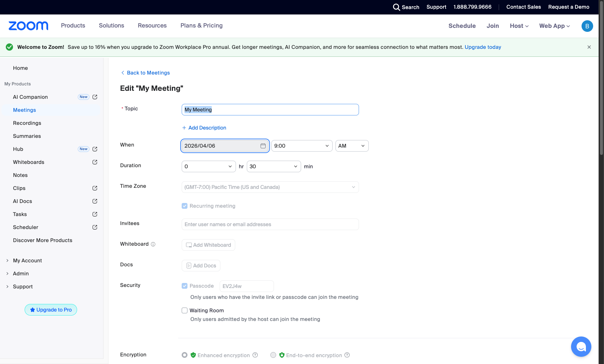Click Schedule in top navigation
This screenshot has width=604, height=364.
[462, 26]
